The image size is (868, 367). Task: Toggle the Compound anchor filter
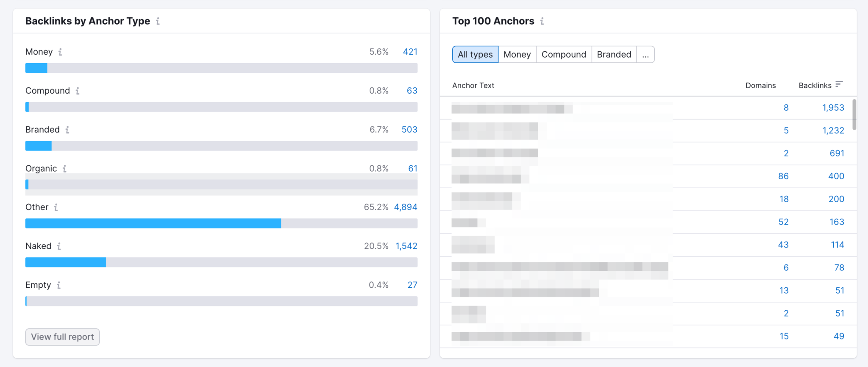click(564, 54)
